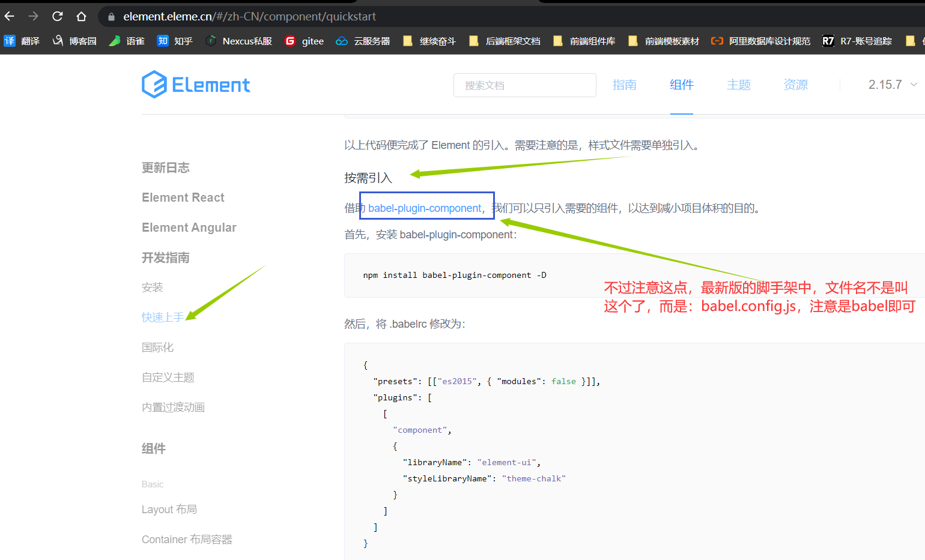The image size is (925, 560).
Task: Open the 语雀 bookmark
Action: [x=127, y=41]
